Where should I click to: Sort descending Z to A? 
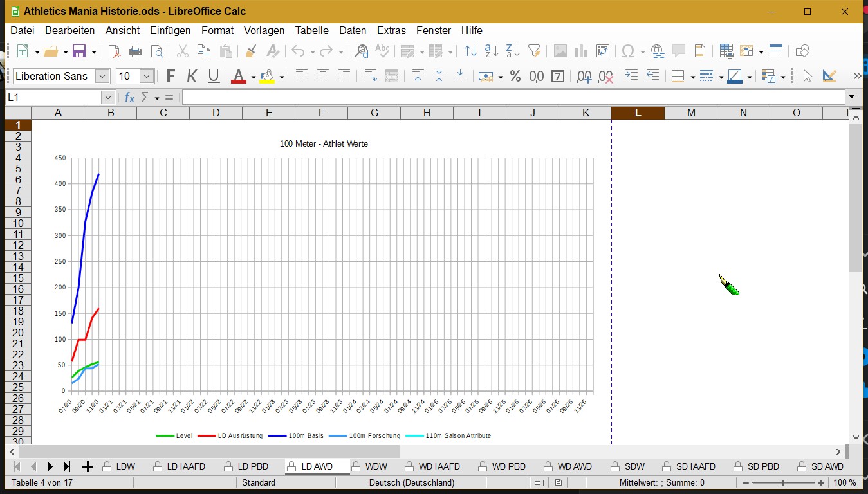[513, 51]
